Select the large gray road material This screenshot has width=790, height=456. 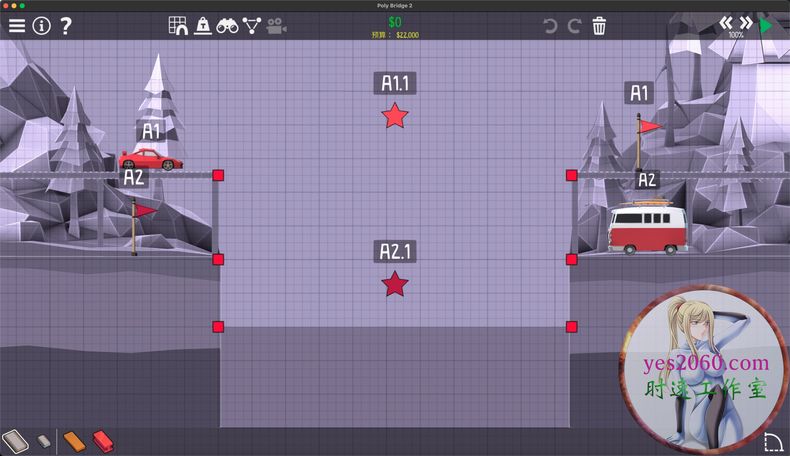(16, 440)
